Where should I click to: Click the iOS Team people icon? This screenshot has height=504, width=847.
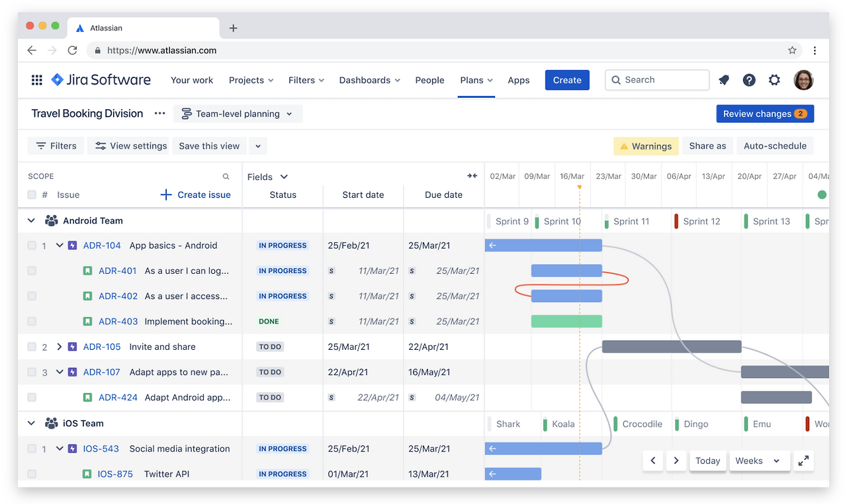tap(51, 423)
